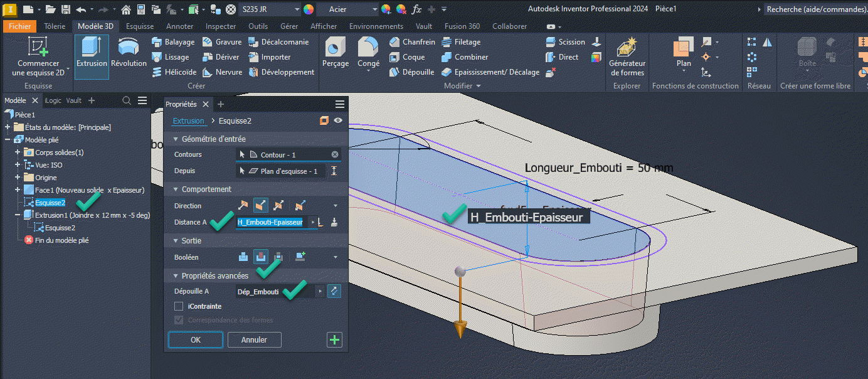Switch to the Esquisse ribbon tab
This screenshot has width=868, height=379.
pyautogui.click(x=139, y=26)
